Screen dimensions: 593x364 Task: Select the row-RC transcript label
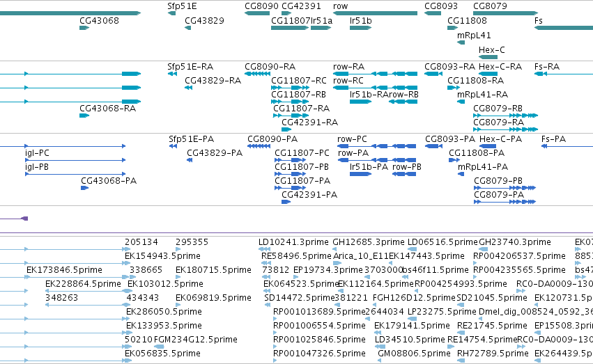348,81
